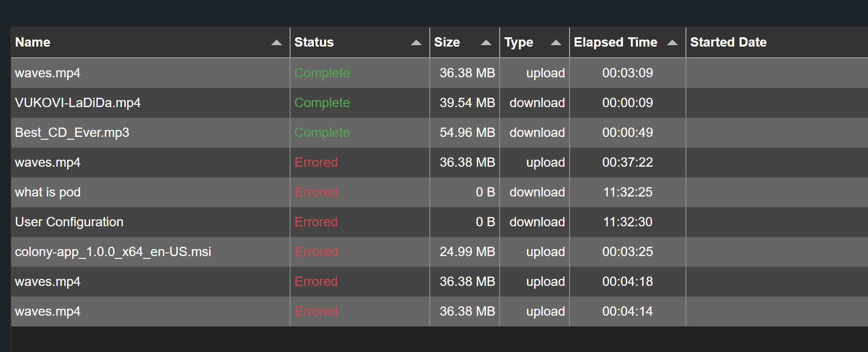
Task: Click the Type column sort arrow
Action: point(556,42)
